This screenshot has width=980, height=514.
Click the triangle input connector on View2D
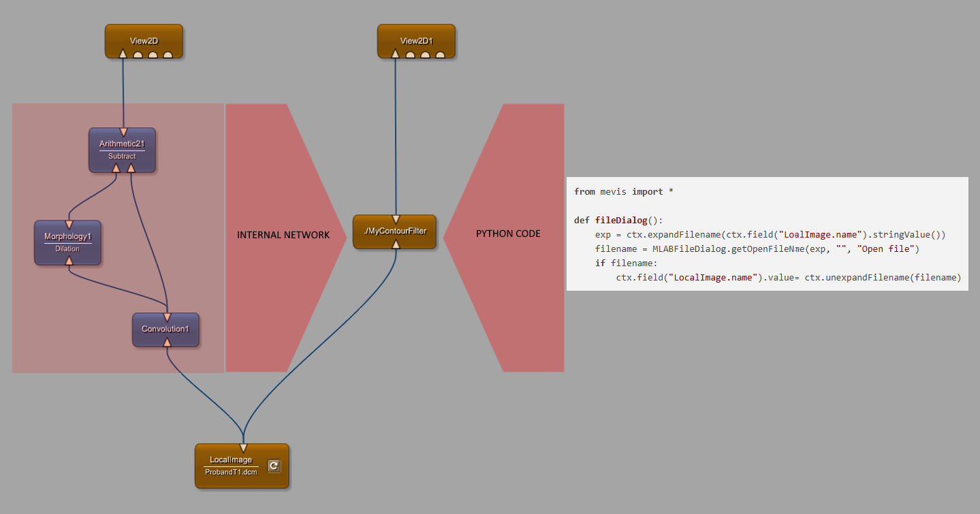pyautogui.click(x=123, y=54)
